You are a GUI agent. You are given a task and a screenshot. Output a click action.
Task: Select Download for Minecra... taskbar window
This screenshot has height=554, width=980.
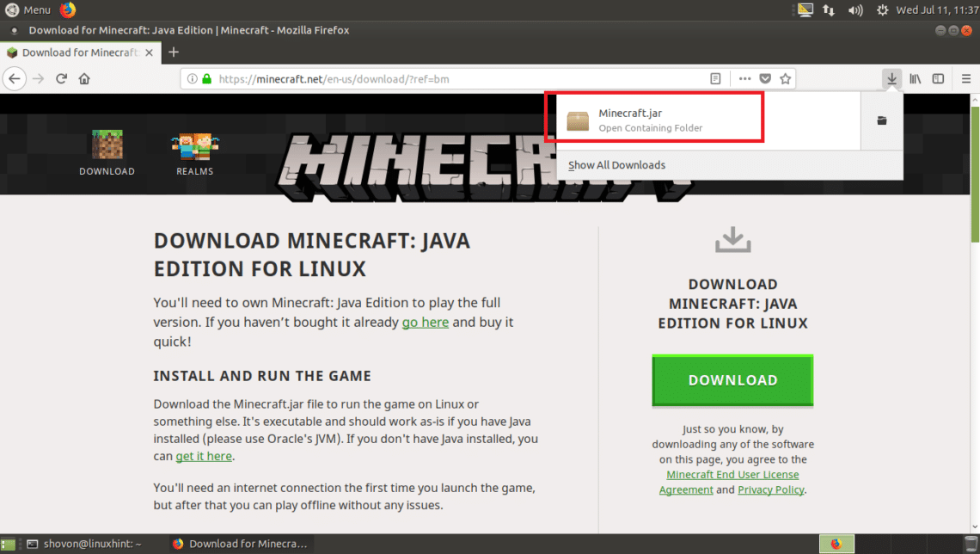click(x=241, y=544)
